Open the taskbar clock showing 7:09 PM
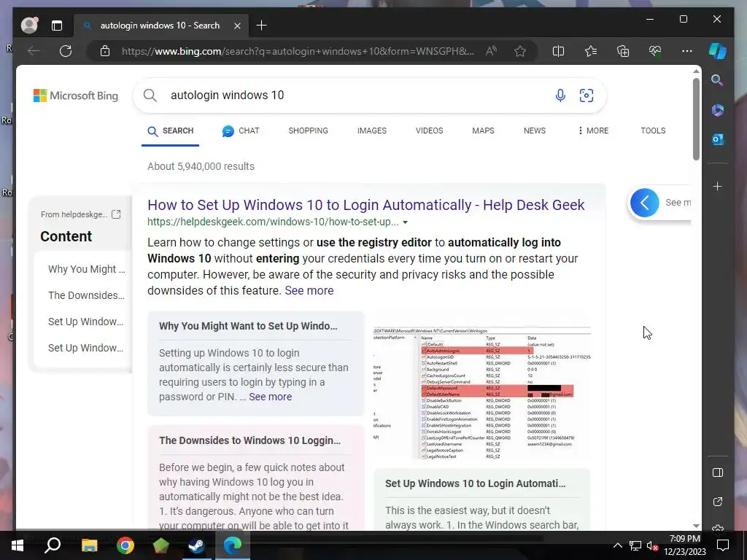This screenshot has width=747, height=560. pyautogui.click(x=684, y=545)
